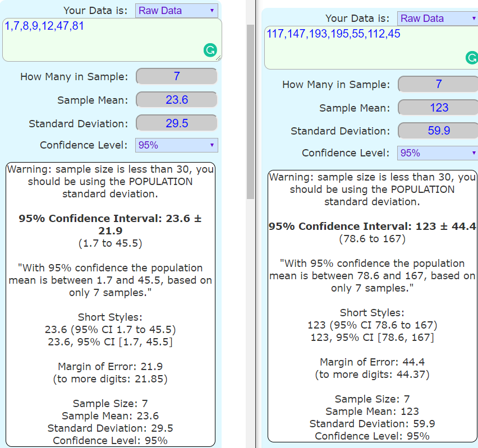Click the left 'How Many in Sample' field showing 7
Image resolution: width=478 pixels, height=448 pixels.
click(x=177, y=76)
